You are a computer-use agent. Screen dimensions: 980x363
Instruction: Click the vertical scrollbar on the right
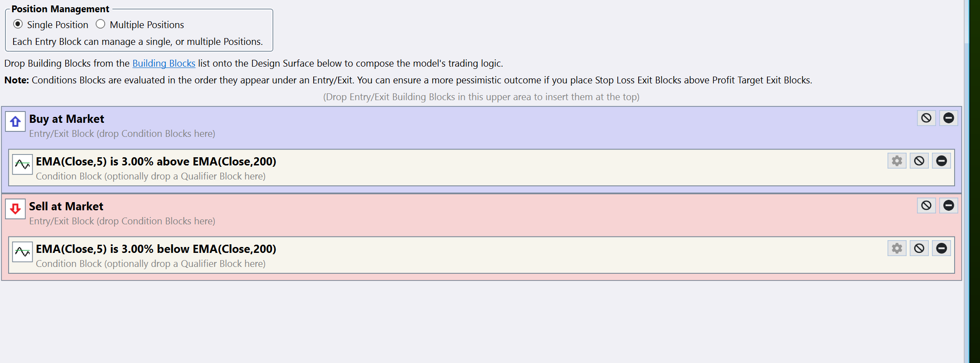(x=966, y=181)
